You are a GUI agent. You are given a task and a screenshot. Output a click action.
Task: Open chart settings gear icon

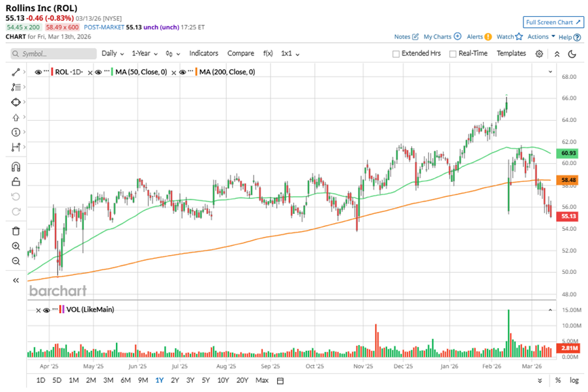539,53
